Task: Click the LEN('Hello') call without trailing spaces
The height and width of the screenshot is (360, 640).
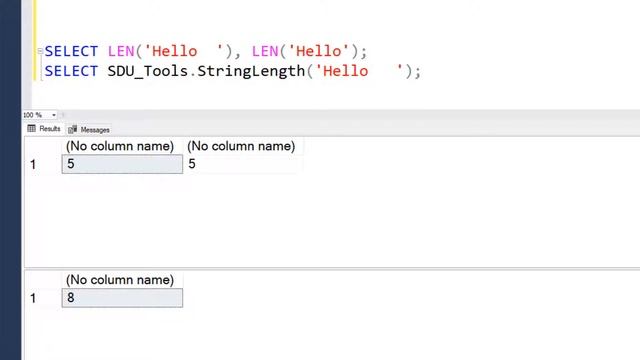Action: pos(305,51)
